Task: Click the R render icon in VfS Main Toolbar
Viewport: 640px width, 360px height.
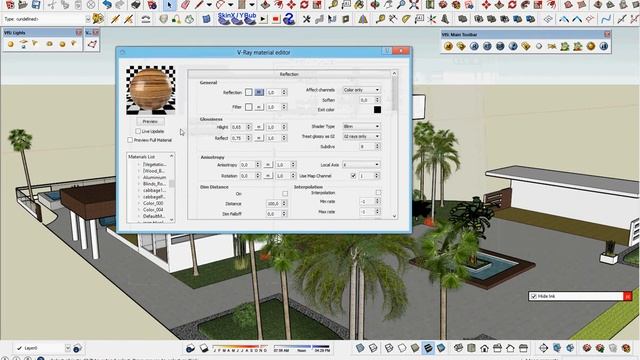Action: (x=474, y=46)
